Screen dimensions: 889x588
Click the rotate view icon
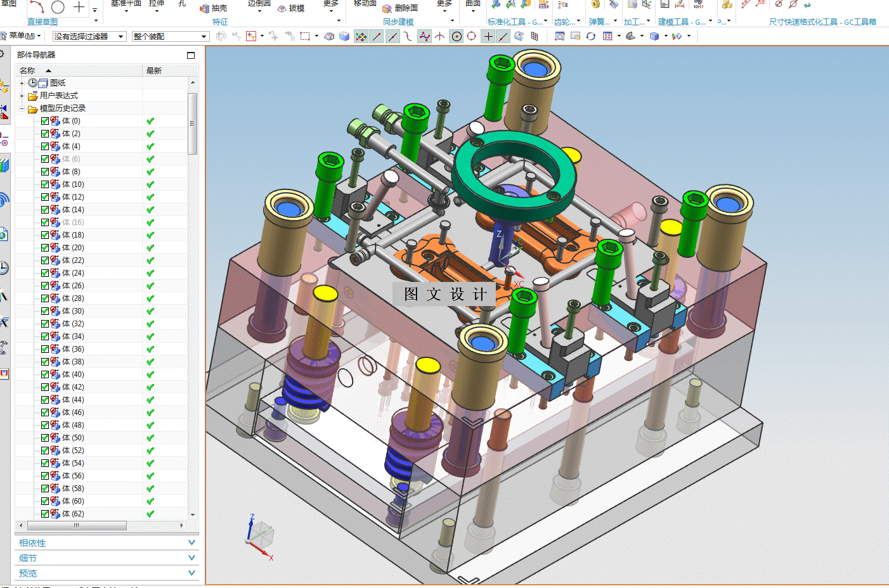pos(590,36)
